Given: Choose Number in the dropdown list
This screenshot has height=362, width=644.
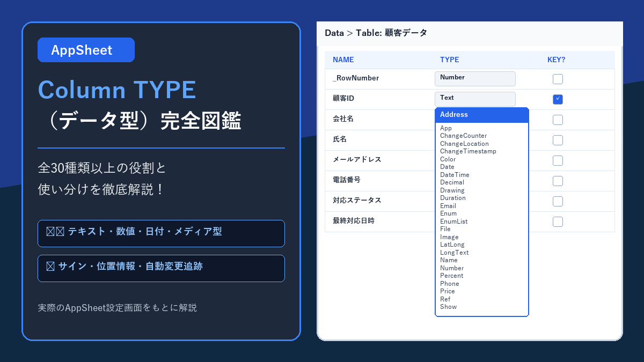Looking at the screenshot, I should [x=452, y=268].
